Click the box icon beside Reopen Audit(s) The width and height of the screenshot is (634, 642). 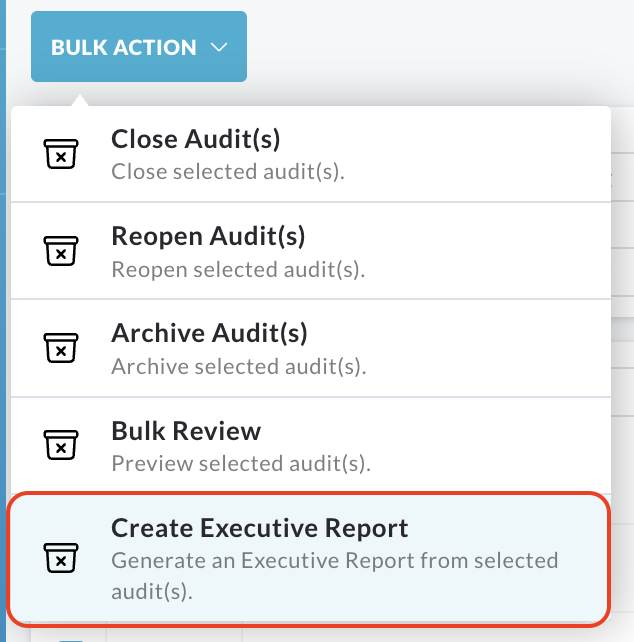point(61,251)
